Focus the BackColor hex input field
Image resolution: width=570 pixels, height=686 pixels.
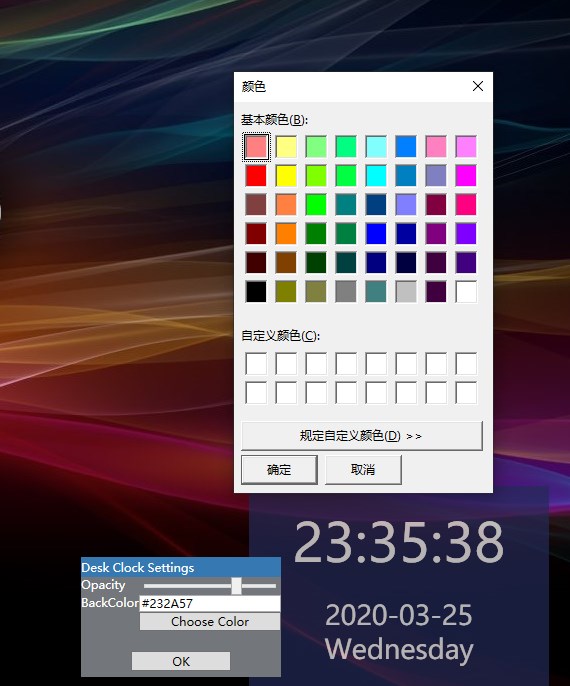click(x=210, y=604)
